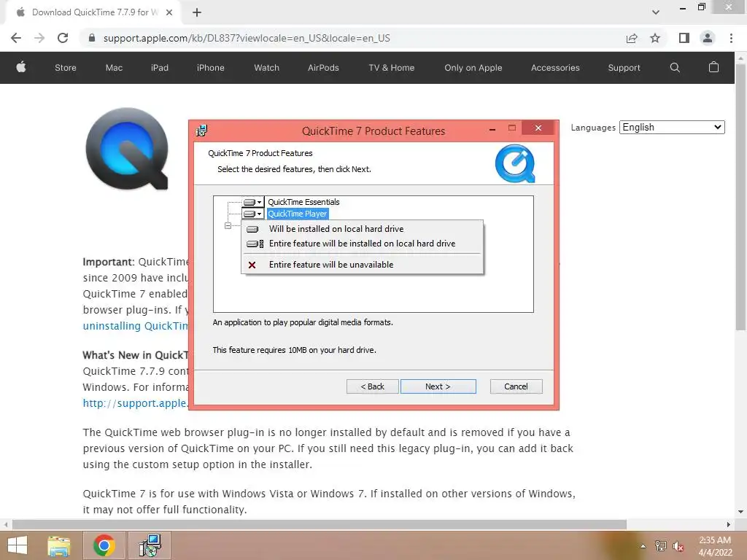The width and height of the screenshot is (747, 560).
Task: Open the Windows Start button
Action: [18, 545]
